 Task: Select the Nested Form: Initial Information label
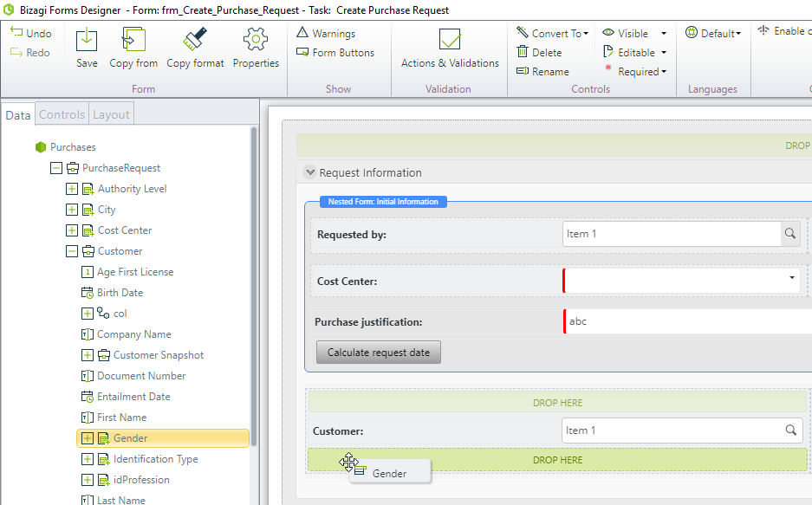[x=383, y=202]
